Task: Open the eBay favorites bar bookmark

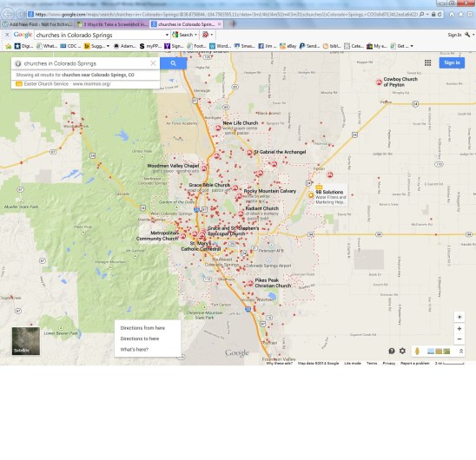Action: point(288,46)
